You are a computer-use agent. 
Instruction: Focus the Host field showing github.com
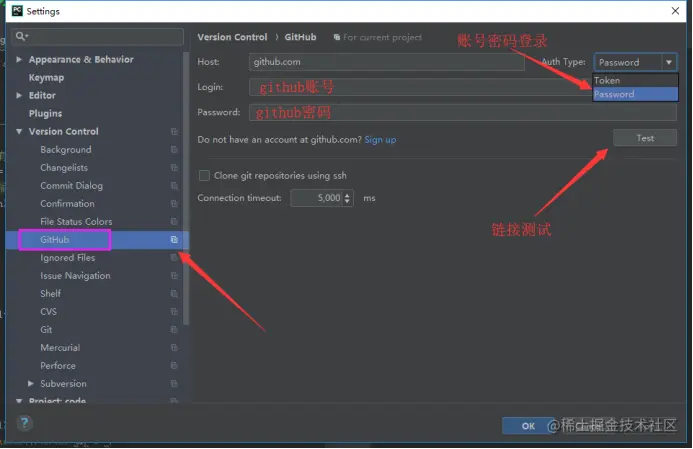387,62
